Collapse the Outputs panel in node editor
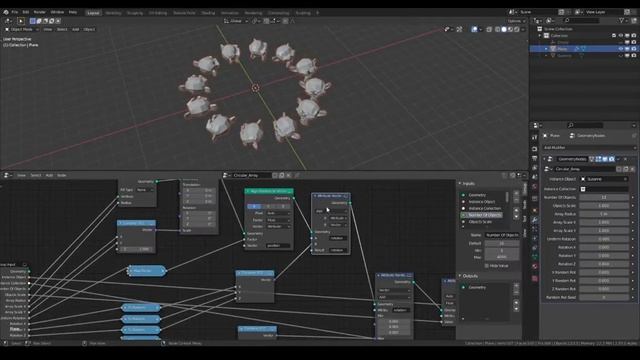Viewport: 640px width, 360px height. [x=460, y=276]
